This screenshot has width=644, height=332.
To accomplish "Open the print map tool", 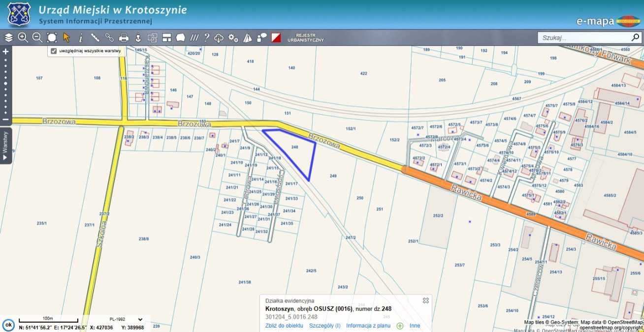I will (124, 37).
